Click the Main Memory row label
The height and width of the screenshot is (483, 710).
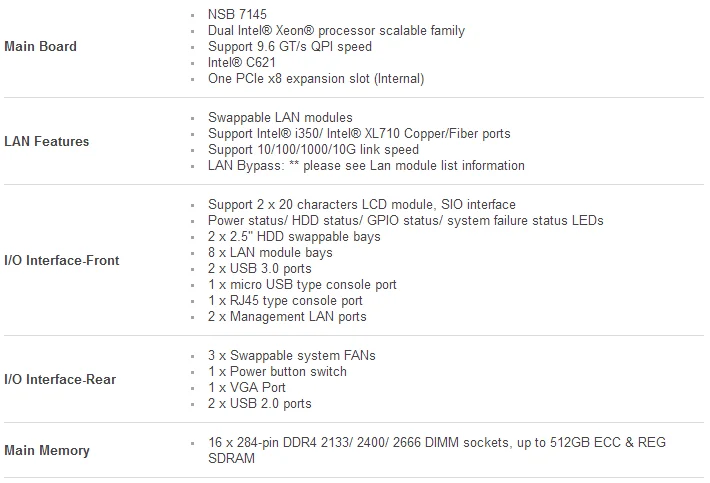[x=47, y=451]
